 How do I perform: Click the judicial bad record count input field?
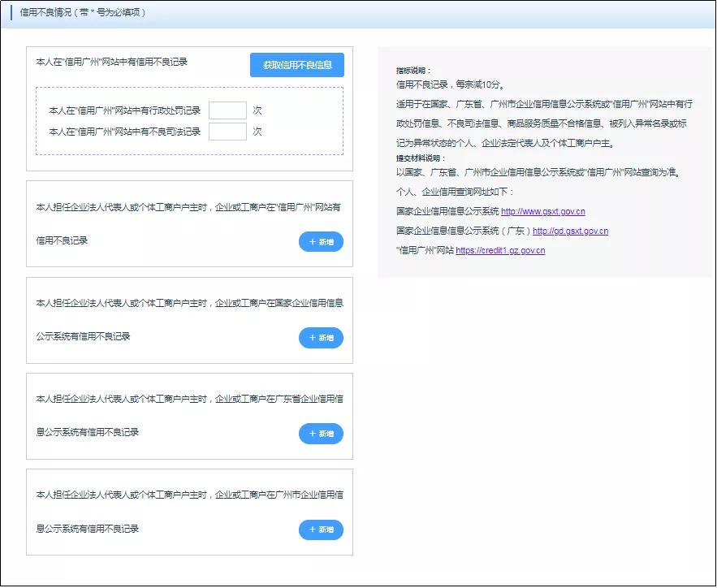229,132
